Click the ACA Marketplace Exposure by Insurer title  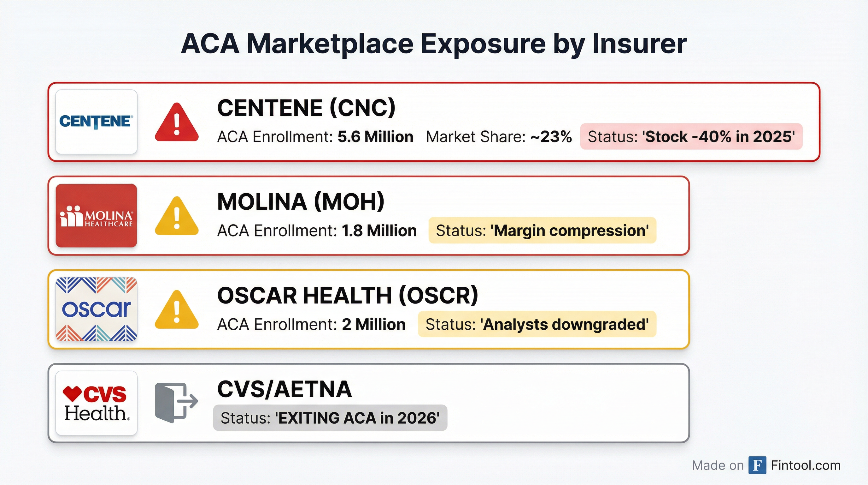[x=434, y=44]
